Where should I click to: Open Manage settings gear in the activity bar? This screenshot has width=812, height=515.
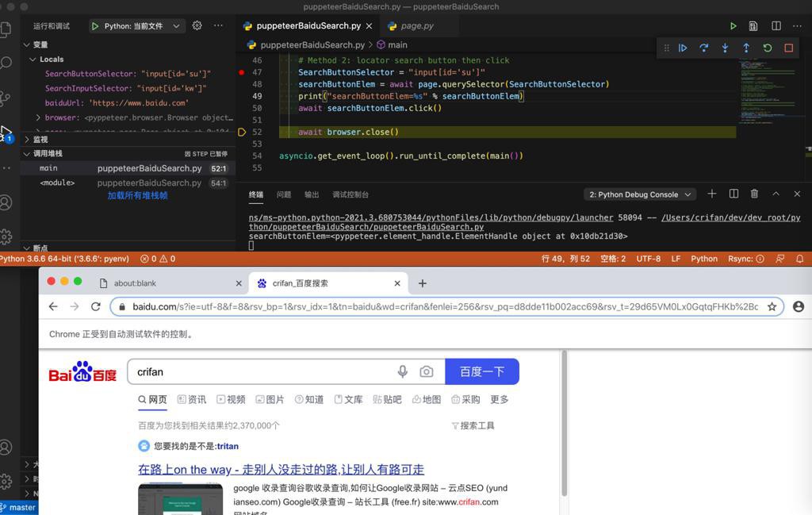click(x=6, y=236)
